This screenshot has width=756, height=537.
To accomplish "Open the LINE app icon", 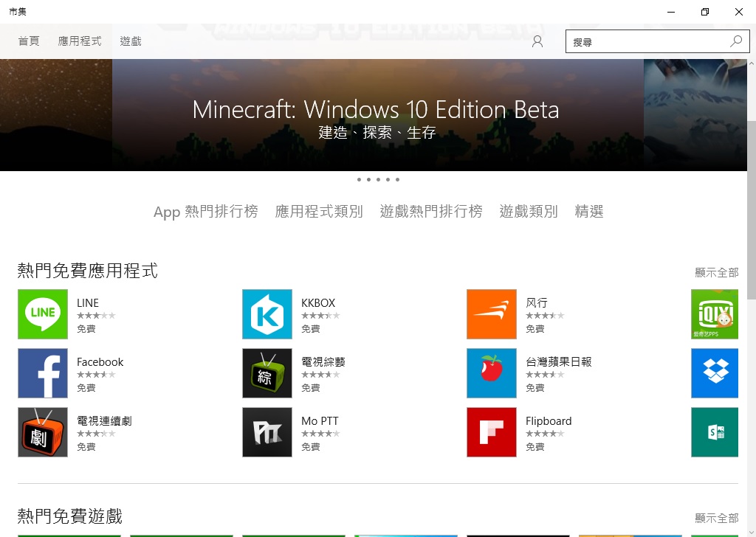I will point(43,314).
